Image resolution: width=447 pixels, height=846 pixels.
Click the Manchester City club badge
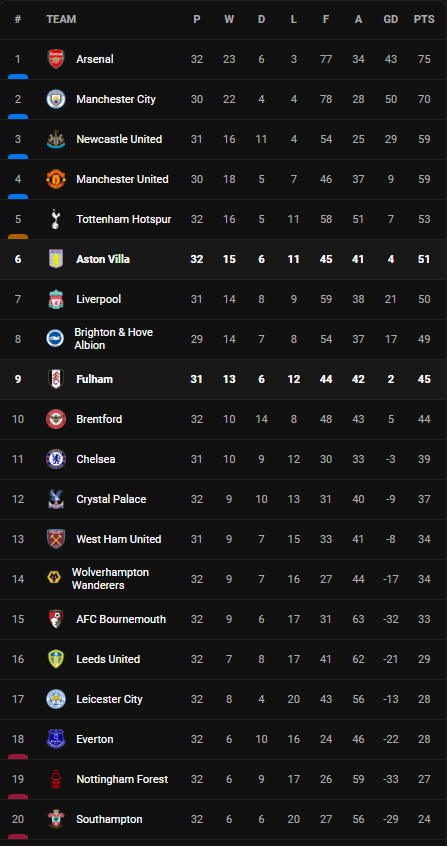tap(56, 99)
